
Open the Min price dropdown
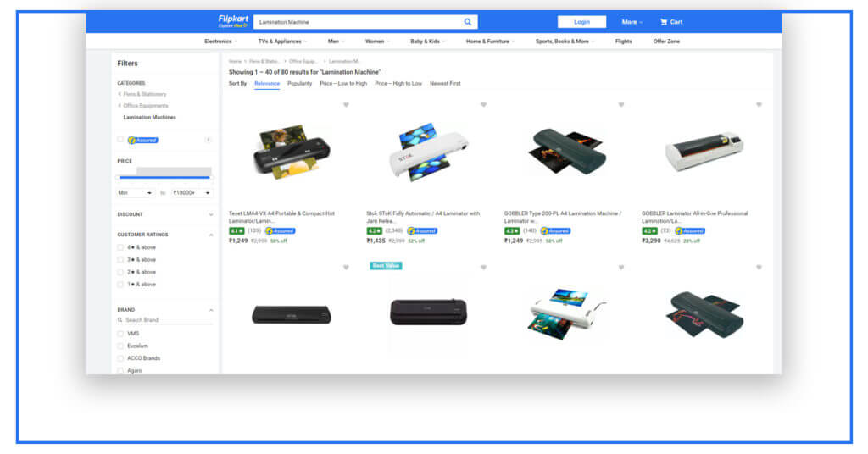tap(135, 193)
